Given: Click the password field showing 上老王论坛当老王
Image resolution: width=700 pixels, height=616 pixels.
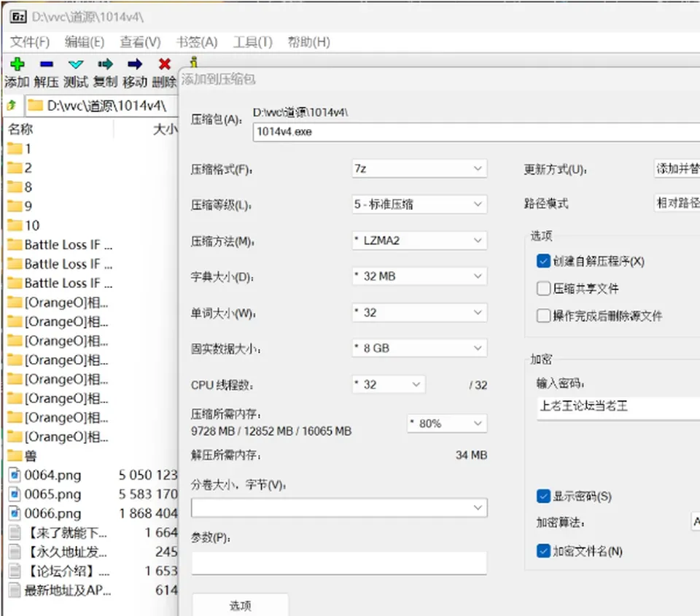Looking at the screenshot, I should (x=619, y=408).
